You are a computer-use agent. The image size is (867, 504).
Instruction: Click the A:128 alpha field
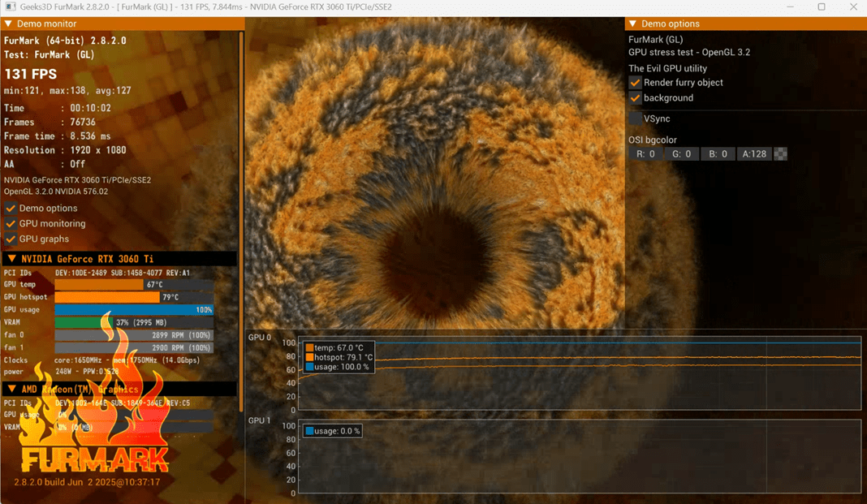pos(754,154)
